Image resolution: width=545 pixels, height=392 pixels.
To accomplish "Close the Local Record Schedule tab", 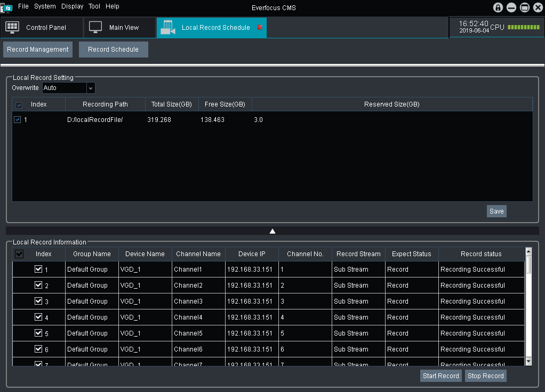I will click(260, 27).
